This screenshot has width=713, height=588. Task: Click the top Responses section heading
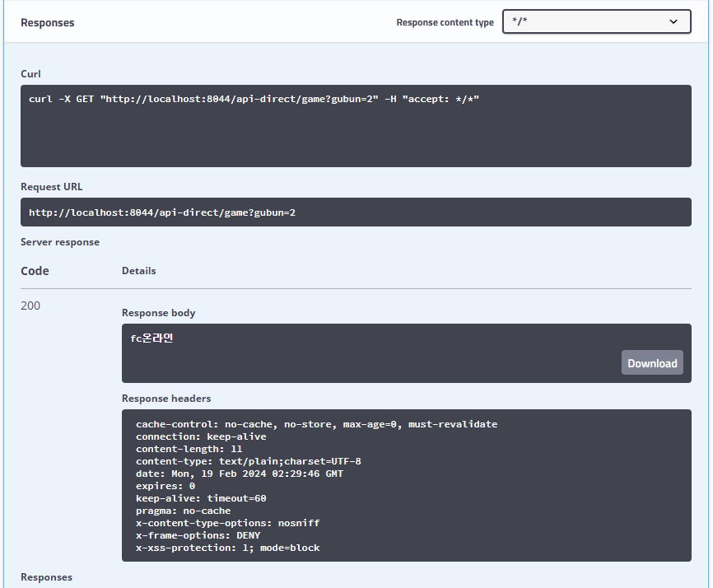point(47,23)
